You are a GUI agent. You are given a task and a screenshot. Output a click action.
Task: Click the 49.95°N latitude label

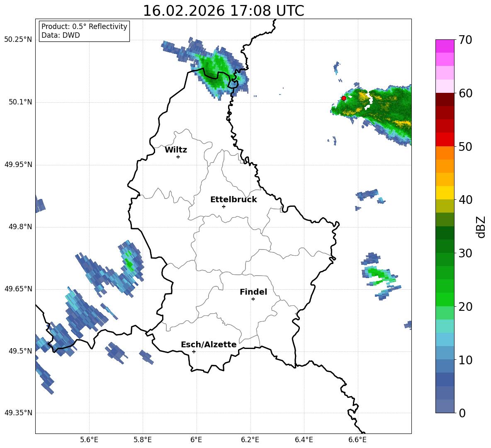click(18, 165)
